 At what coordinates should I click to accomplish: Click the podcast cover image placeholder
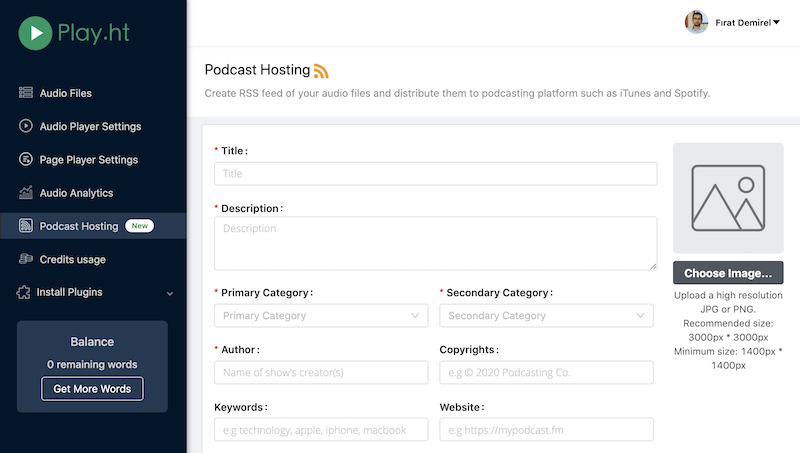(x=728, y=198)
